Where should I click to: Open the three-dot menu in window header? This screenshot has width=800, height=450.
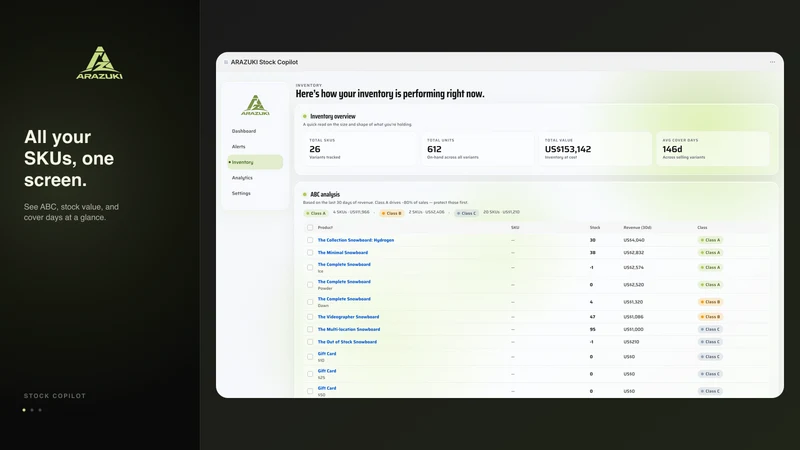tap(772, 62)
